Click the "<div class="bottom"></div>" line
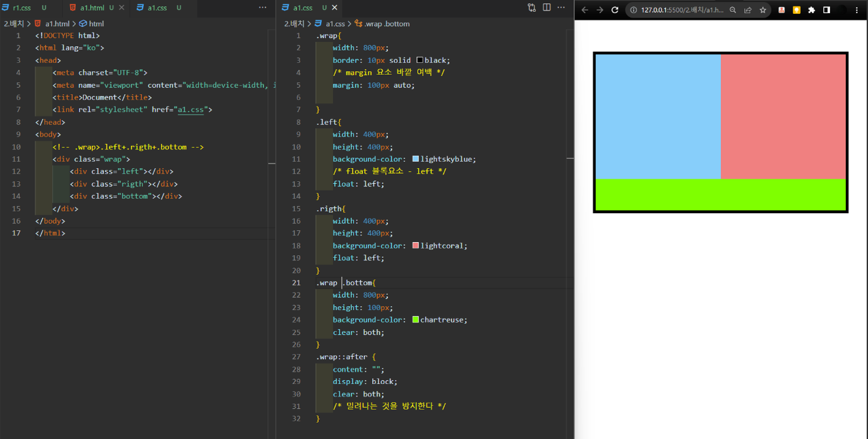Screen dimensions: 868x439 (126, 196)
